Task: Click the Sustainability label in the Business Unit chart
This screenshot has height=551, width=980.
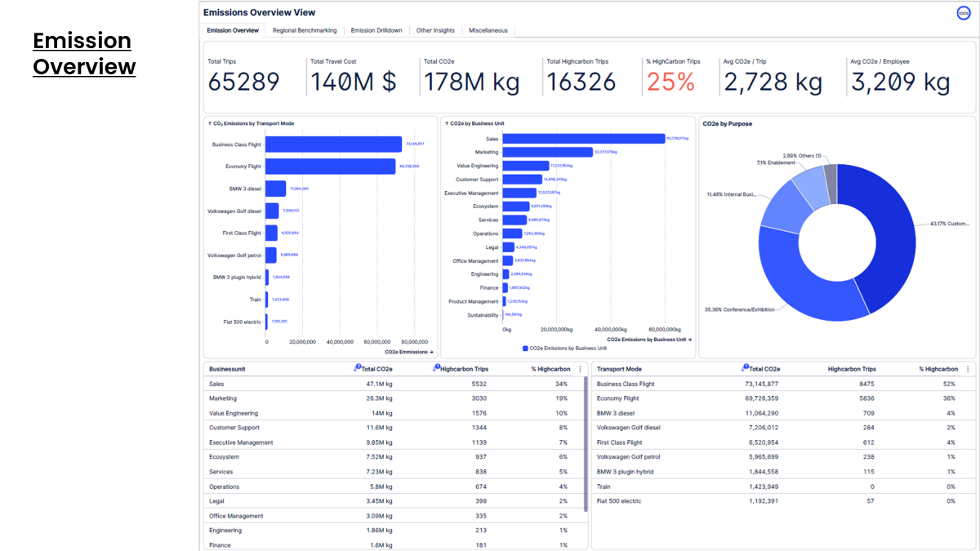Action: tap(483, 315)
